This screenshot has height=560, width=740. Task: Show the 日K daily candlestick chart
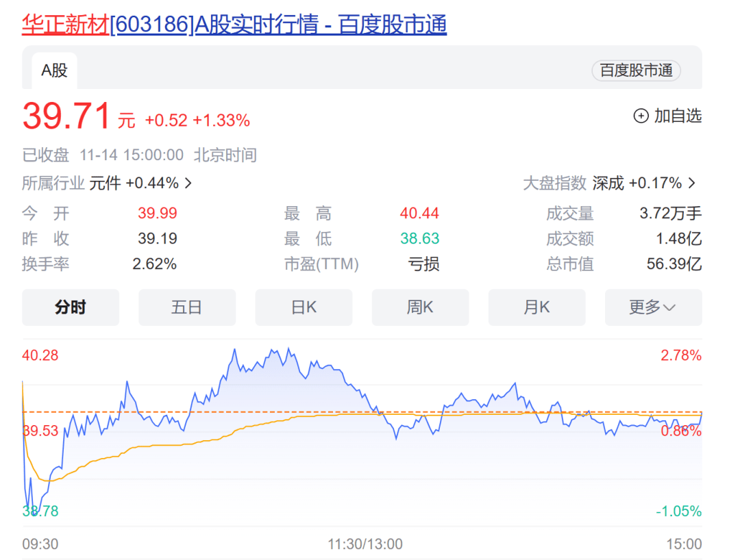(304, 307)
